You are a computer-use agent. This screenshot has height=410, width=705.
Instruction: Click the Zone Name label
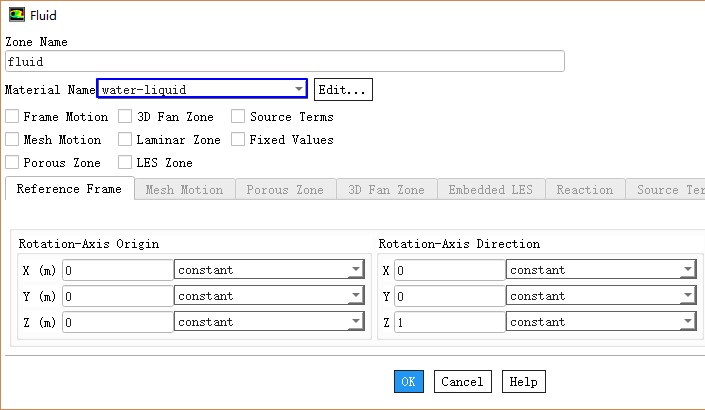tap(36, 42)
